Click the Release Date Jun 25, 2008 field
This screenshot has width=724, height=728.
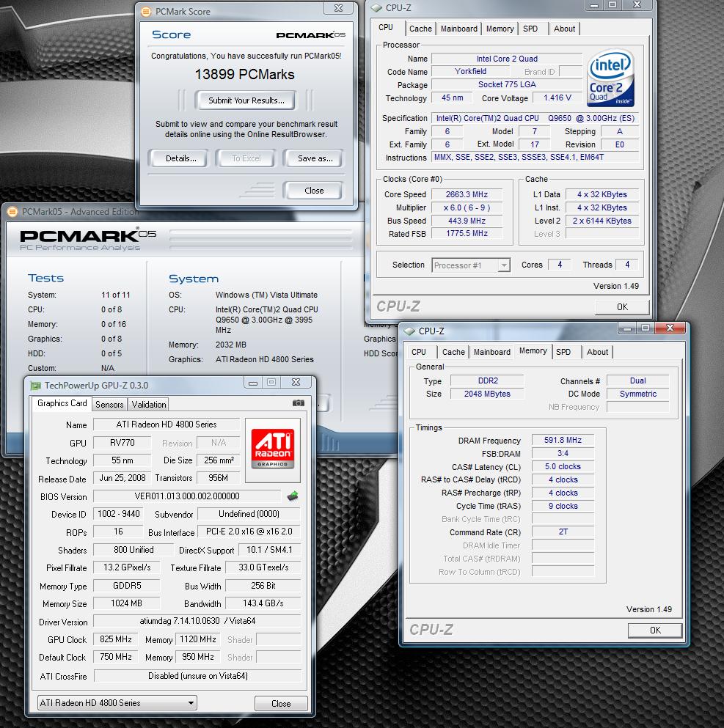pos(123,478)
